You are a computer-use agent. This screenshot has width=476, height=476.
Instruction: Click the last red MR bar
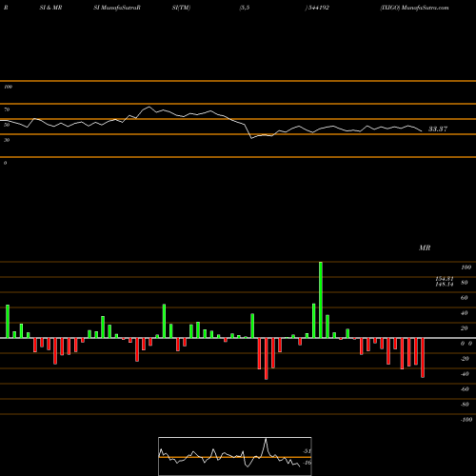(423, 358)
